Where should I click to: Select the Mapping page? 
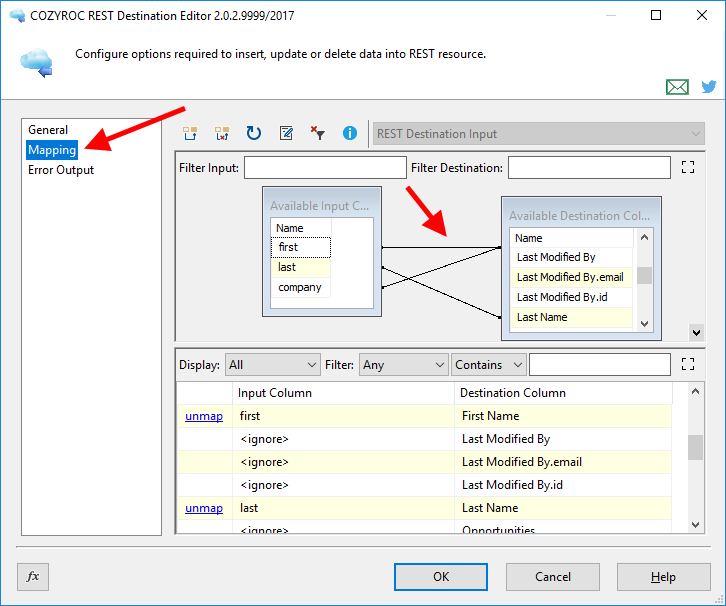[52, 150]
